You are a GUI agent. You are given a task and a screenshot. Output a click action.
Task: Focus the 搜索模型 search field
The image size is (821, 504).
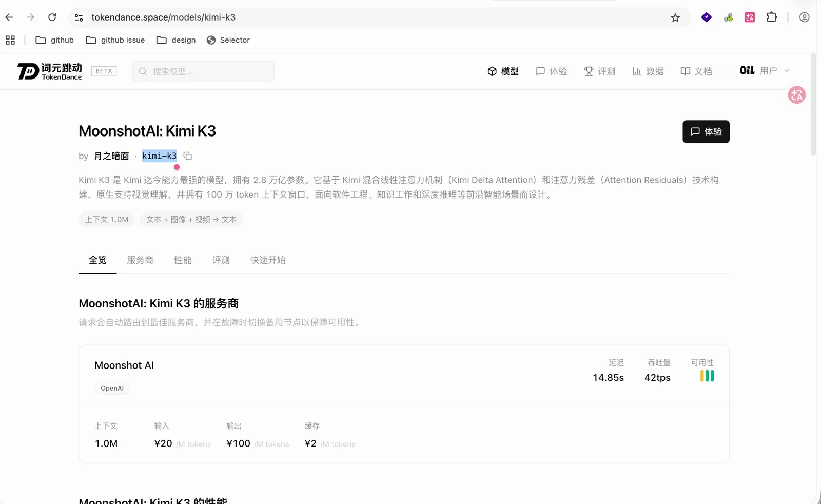click(203, 71)
